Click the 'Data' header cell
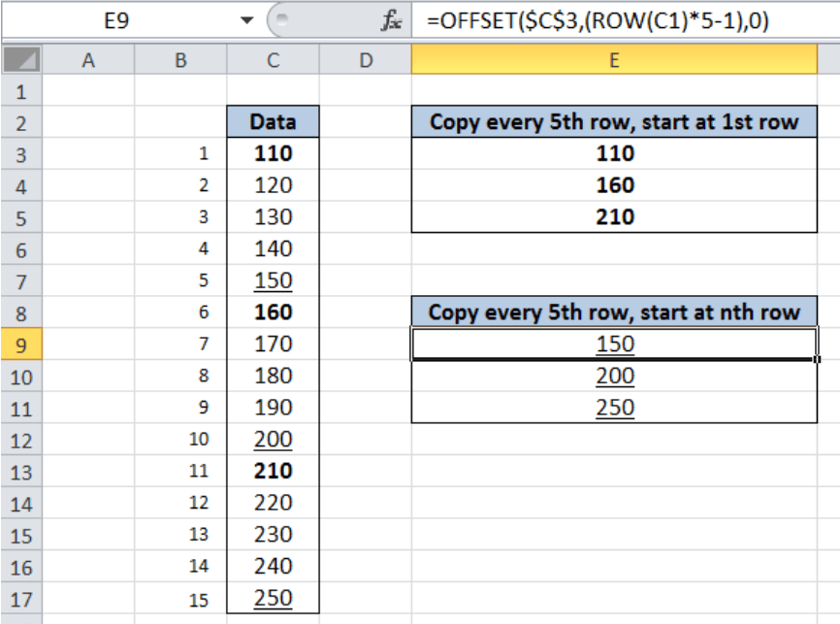Image resolution: width=840 pixels, height=624 pixels. [273, 121]
